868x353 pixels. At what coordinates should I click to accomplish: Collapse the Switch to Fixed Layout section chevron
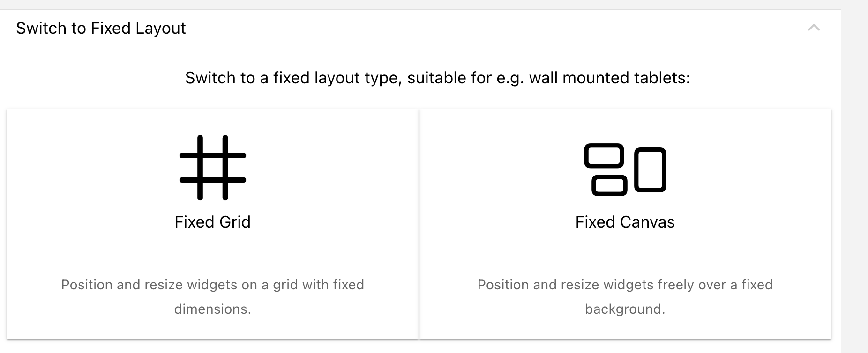(x=814, y=28)
